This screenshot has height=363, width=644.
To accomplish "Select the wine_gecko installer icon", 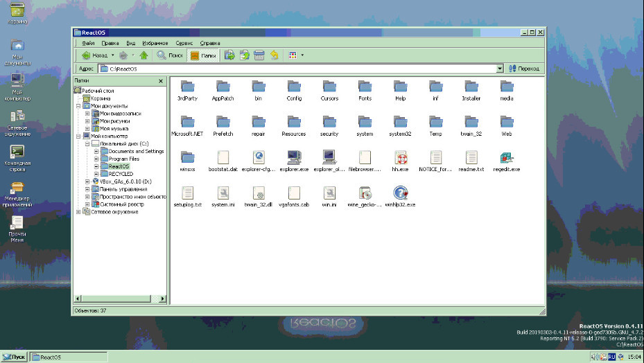I will click(365, 192).
